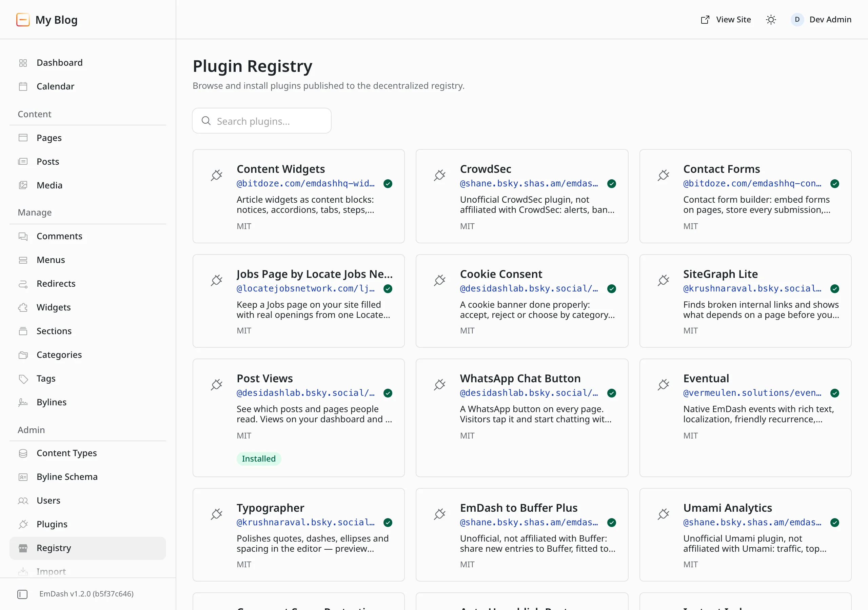Viewport: 868px width, 610px height.
Task: Open the Post Views plugin title
Action: point(264,378)
